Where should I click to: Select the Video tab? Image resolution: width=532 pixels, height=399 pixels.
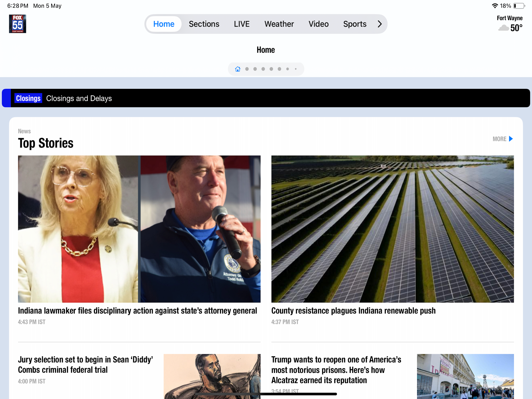(318, 24)
